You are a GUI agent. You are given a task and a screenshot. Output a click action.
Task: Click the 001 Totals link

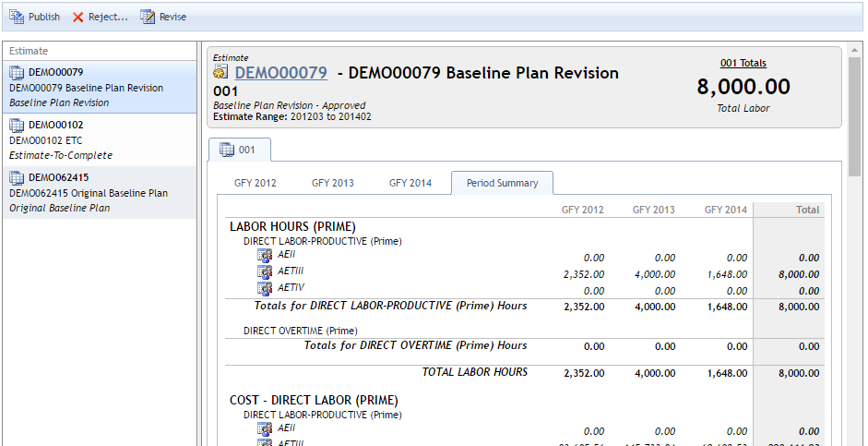(743, 63)
